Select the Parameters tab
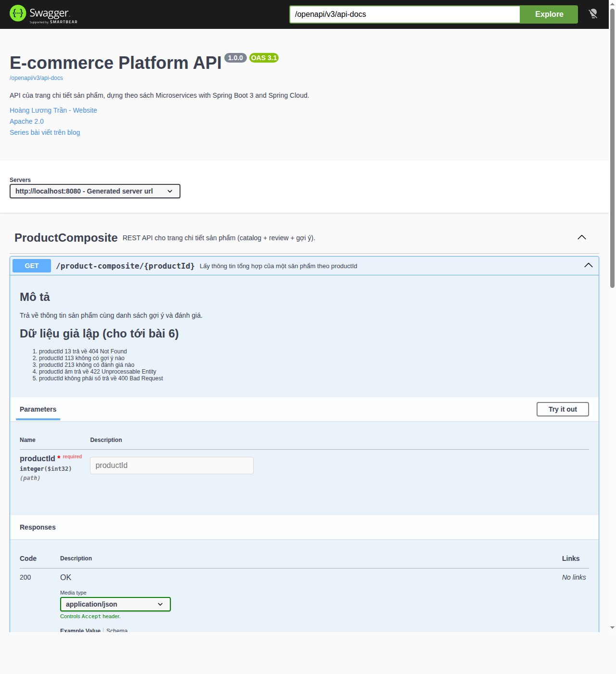The image size is (616, 674). tap(38, 409)
